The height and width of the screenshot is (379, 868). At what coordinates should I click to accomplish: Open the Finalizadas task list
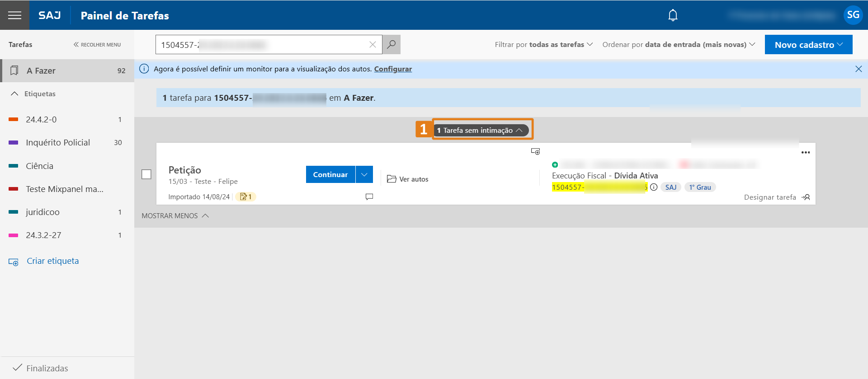[x=47, y=368]
